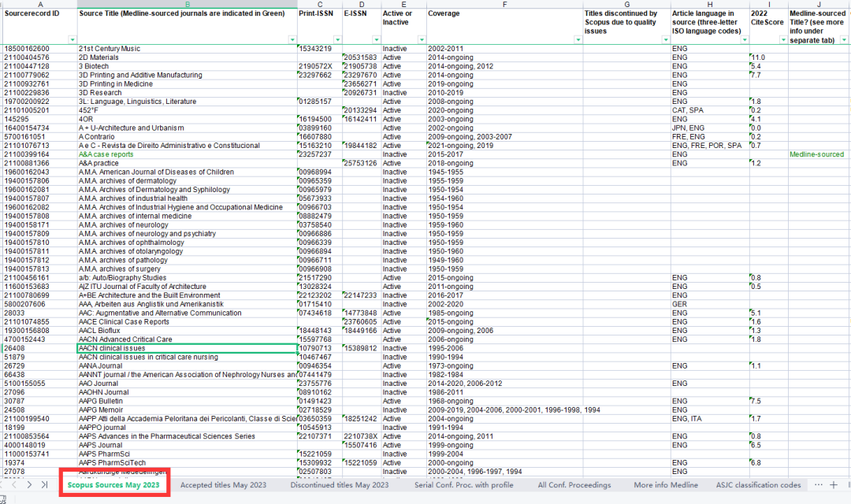The height and width of the screenshot is (504, 851).
Task: Open the Titles discontinued by Scopus filter dropdown
Action: (666, 39)
